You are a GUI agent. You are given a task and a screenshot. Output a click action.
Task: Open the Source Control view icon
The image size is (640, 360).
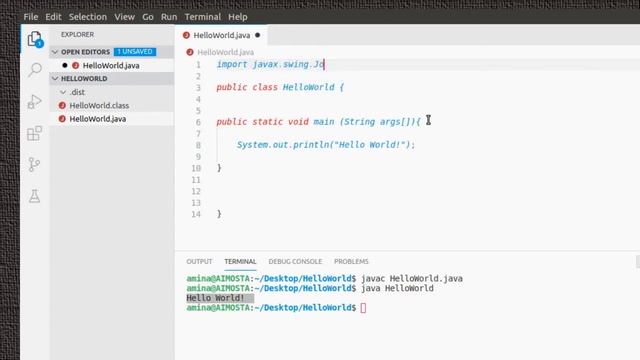35,164
